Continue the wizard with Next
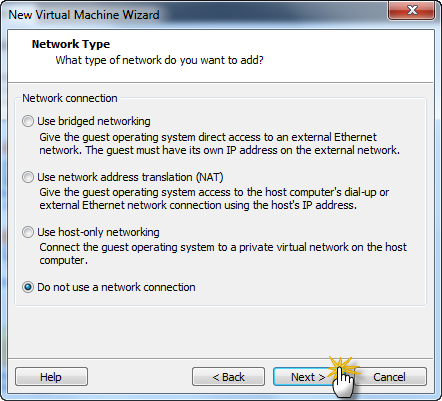The image size is (442, 401). 308,377
